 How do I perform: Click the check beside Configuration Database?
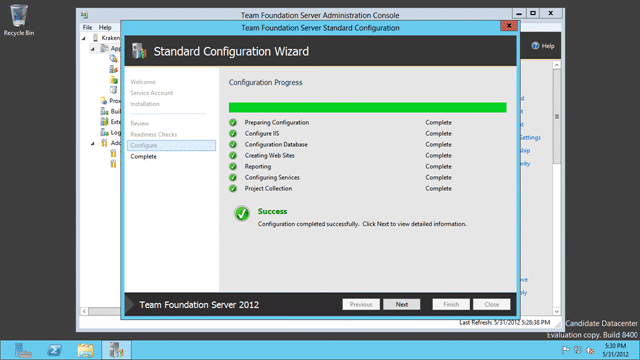coord(233,144)
